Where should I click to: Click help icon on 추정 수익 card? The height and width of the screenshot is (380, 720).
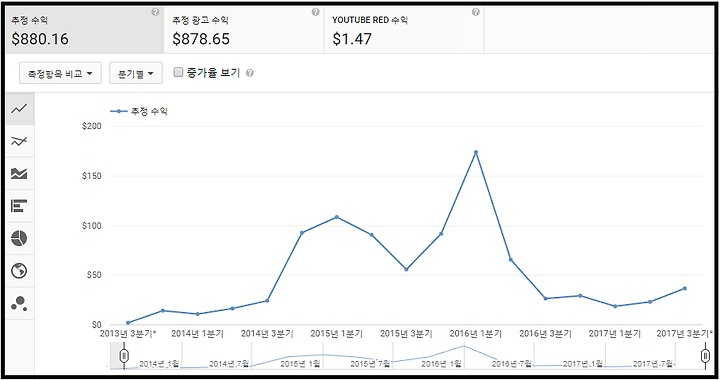tap(155, 12)
